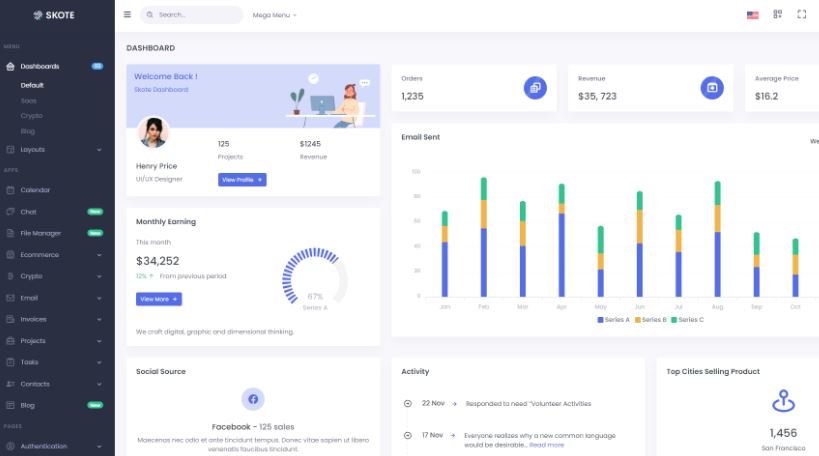Image resolution: width=819 pixels, height=456 pixels.
Task: Click the search magnifier icon
Action: point(150,15)
